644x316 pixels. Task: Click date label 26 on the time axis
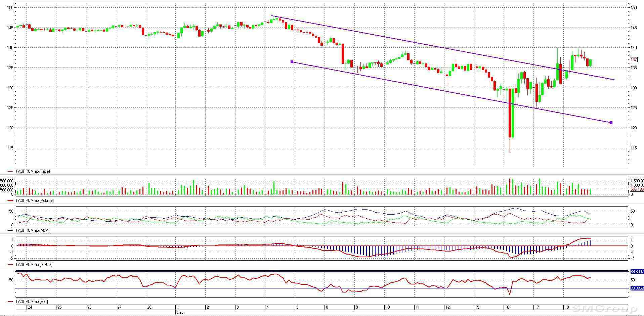[89, 307]
